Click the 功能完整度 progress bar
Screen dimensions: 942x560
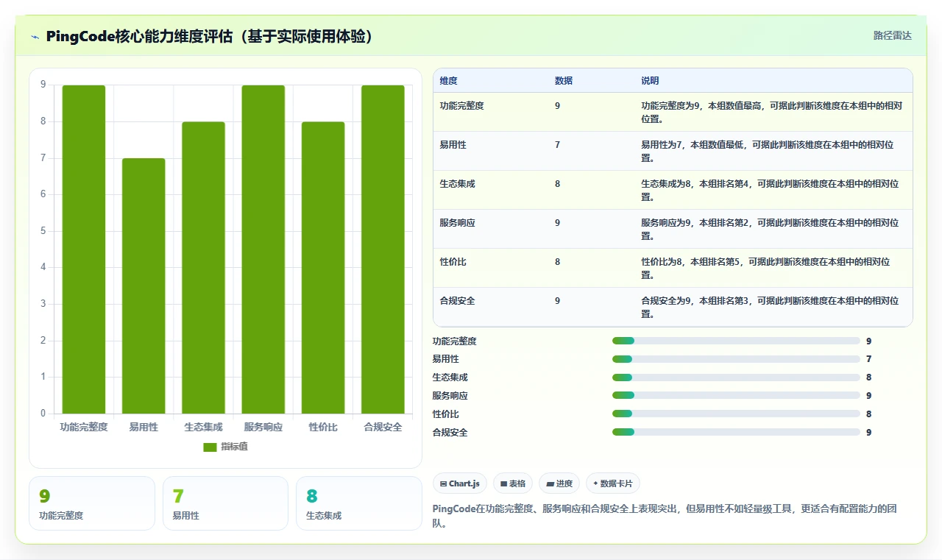[736, 341]
